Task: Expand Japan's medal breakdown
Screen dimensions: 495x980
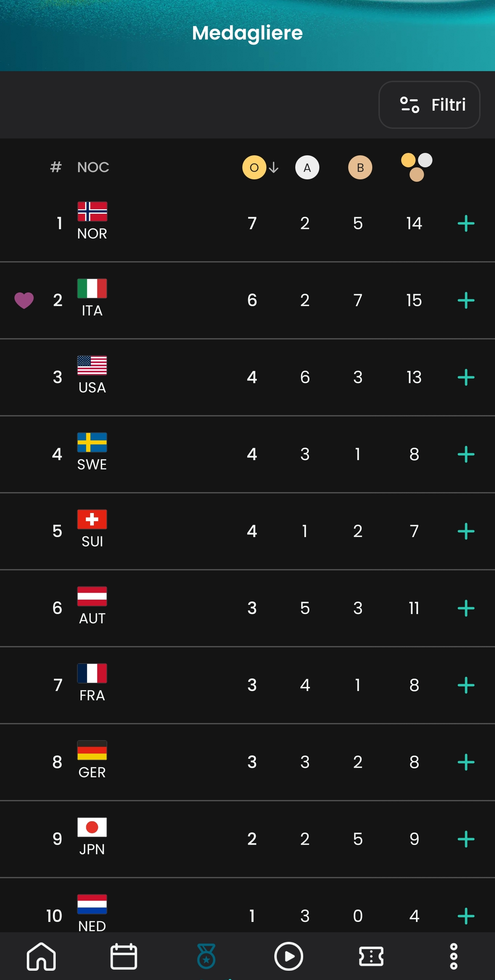Action: (466, 839)
